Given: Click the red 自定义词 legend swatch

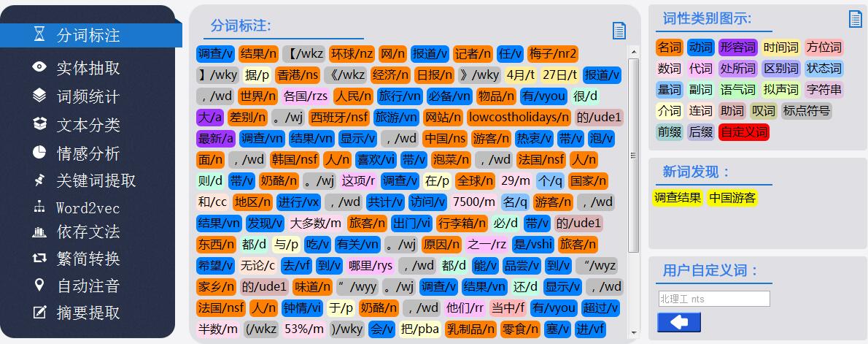Looking at the screenshot, I should pyautogui.click(x=744, y=132).
